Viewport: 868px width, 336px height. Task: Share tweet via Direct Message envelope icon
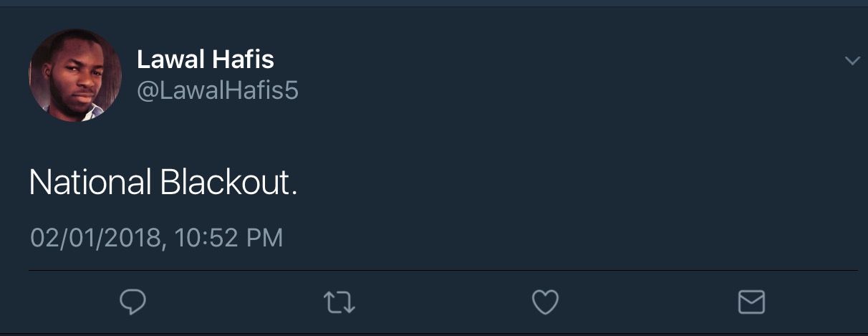point(751,302)
